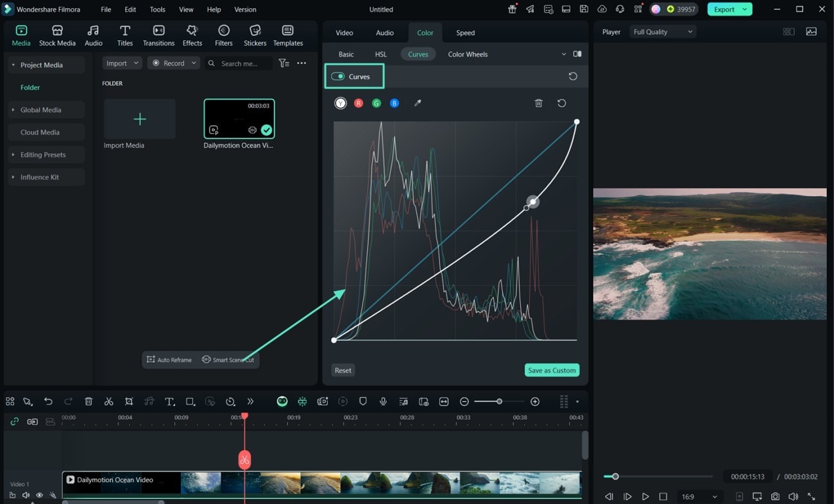The image size is (834, 504).
Task: Show more timeline tools chevrons
Action: (250, 401)
